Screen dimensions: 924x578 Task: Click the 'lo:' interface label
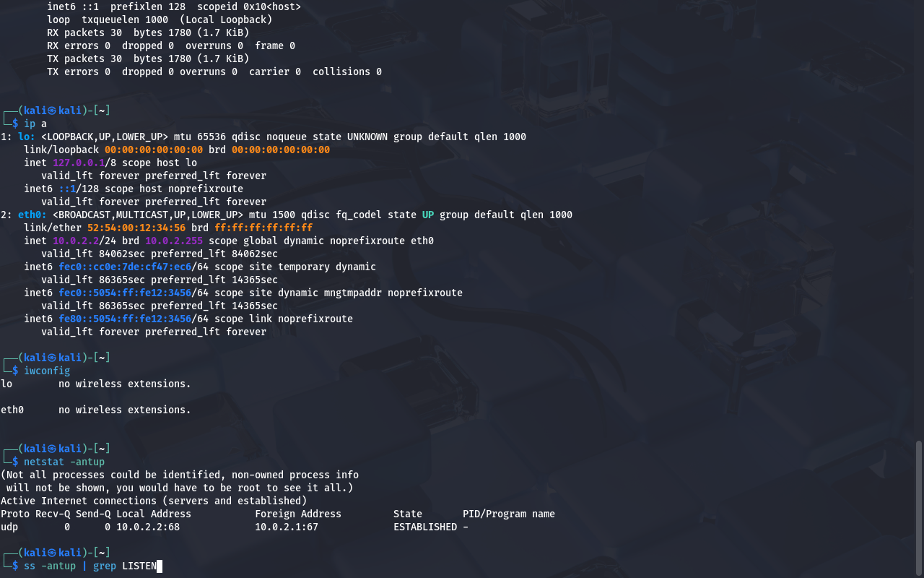pyautogui.click(x=27, y=137)
